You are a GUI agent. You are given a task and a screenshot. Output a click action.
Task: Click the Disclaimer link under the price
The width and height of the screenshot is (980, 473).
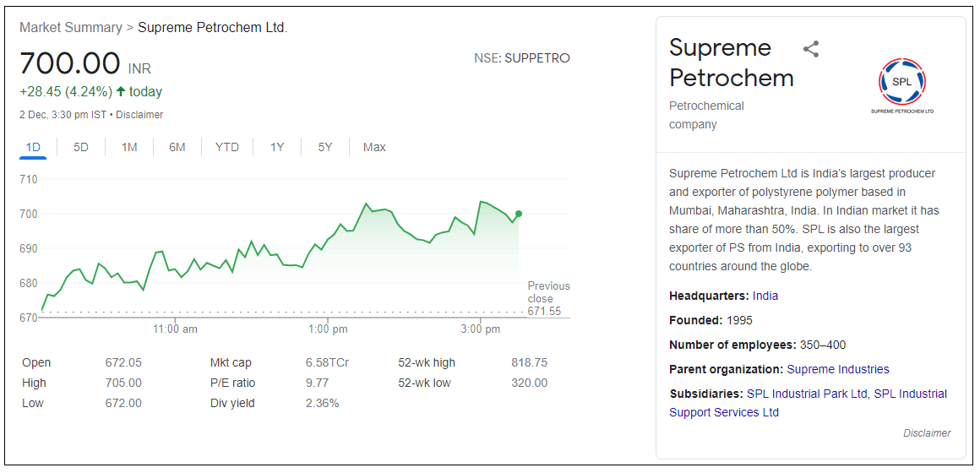click(139, 115)
